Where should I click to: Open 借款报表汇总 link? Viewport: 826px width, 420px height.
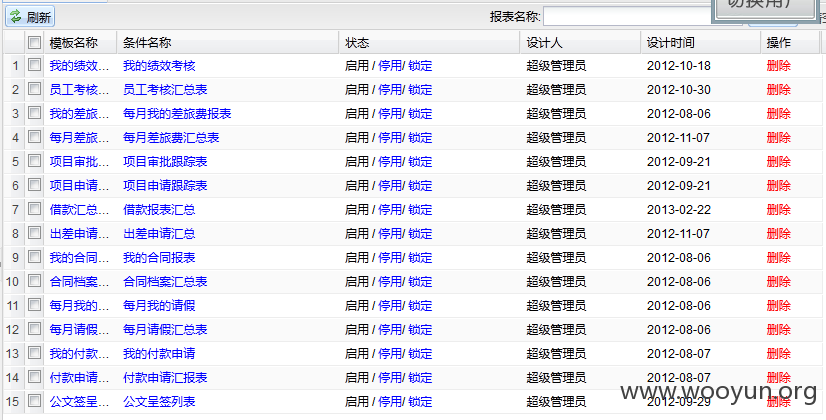159,210
